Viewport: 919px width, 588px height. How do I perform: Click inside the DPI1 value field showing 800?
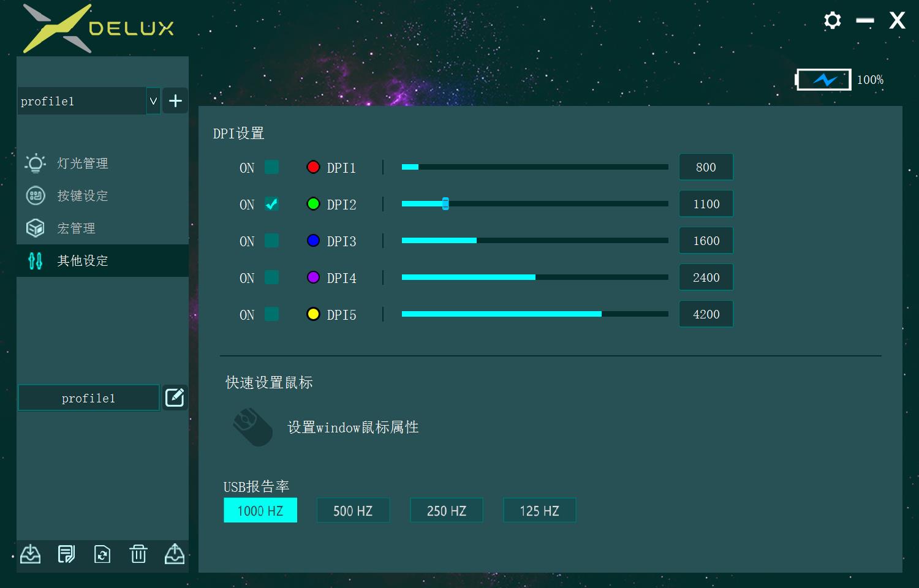pyautogui.click(x=705, y=167)
